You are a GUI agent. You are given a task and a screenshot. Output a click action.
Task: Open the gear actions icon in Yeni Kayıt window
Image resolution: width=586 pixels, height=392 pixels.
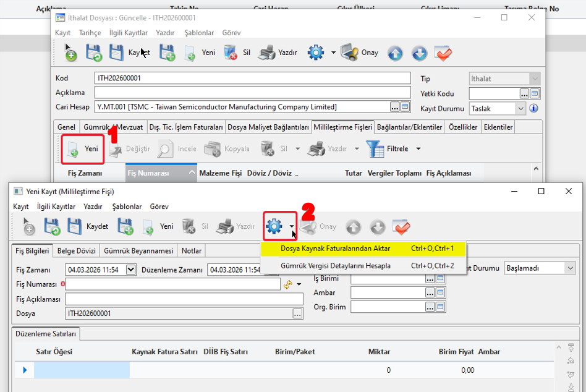tap(274, 226)
